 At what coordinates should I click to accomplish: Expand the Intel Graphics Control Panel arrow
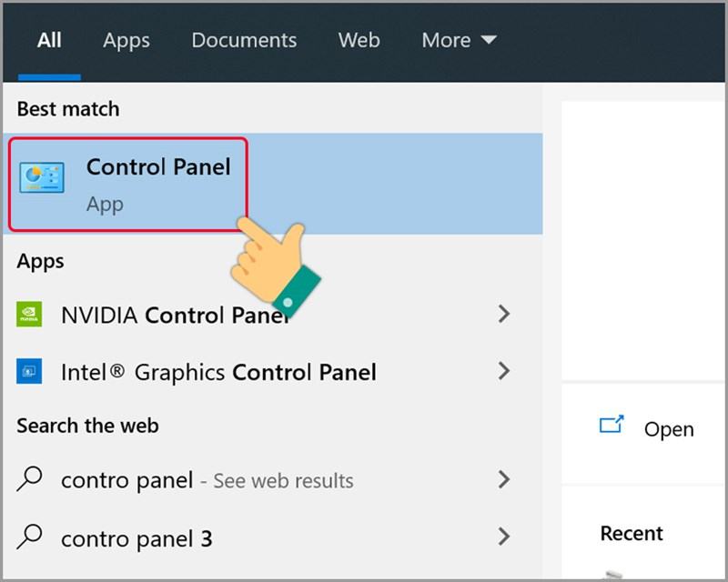503,371
